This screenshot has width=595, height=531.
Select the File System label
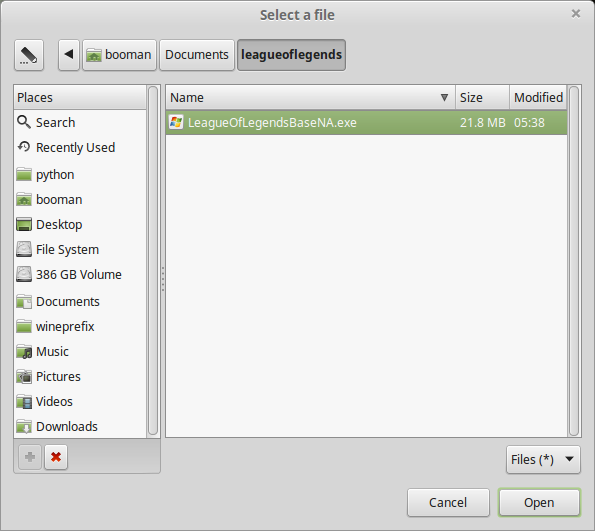[67, 250]
